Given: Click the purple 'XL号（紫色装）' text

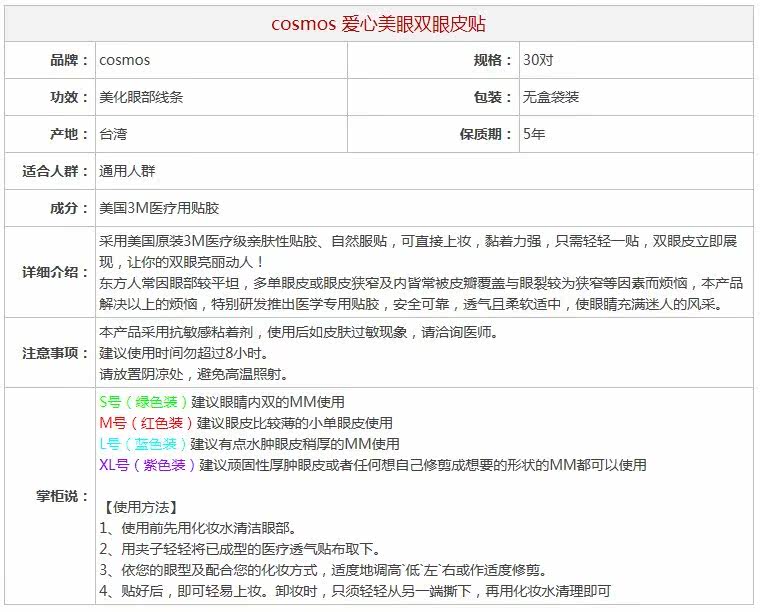Looking at the screenshot, I should (147, 465).
